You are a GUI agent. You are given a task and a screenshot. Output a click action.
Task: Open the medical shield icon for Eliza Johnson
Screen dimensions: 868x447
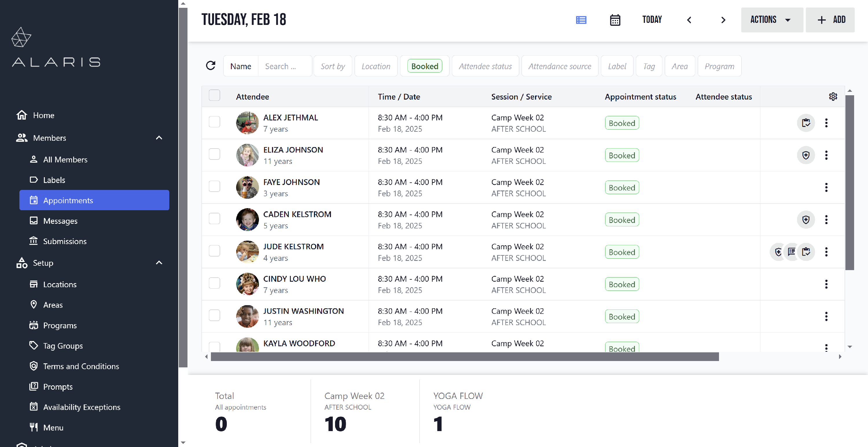(806, 155)
